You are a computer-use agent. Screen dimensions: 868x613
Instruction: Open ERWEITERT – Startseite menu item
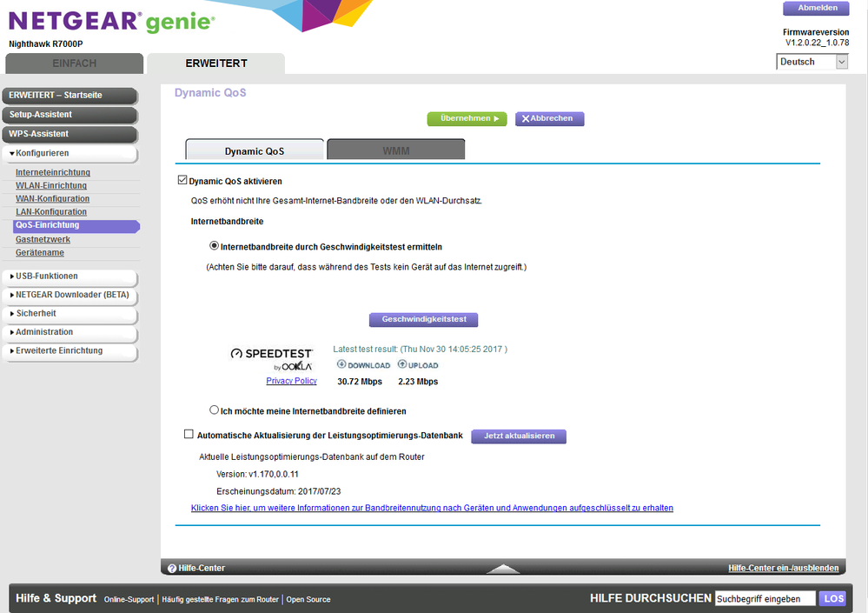[70, 96]
